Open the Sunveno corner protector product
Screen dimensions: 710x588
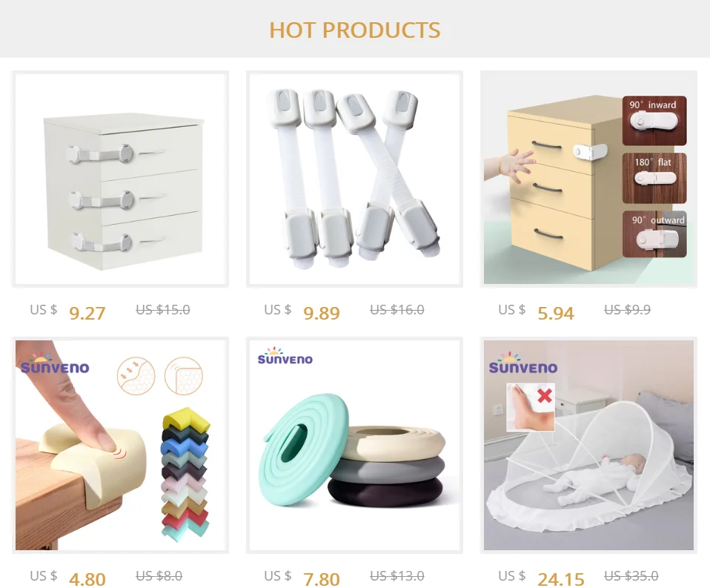[120, 445]
